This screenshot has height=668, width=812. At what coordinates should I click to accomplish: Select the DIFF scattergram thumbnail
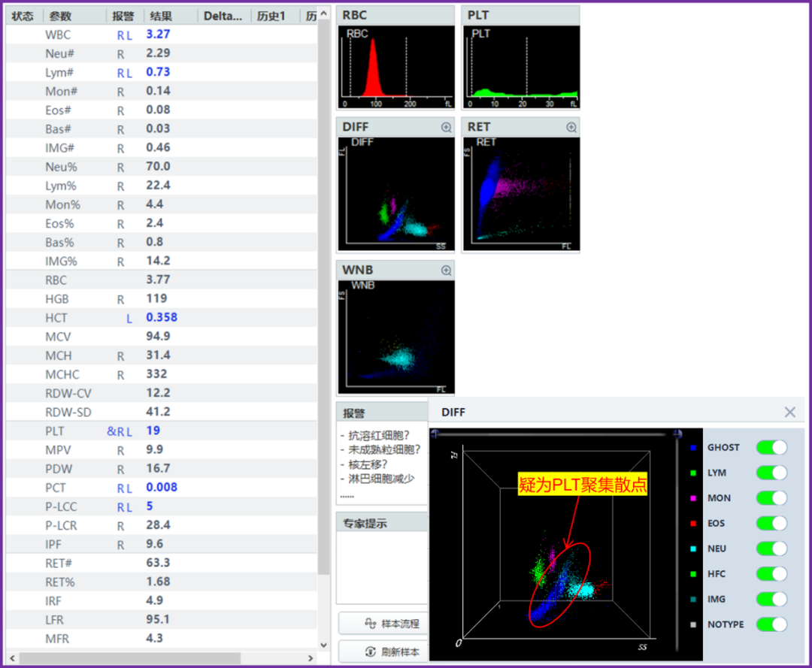click(396, 194)
